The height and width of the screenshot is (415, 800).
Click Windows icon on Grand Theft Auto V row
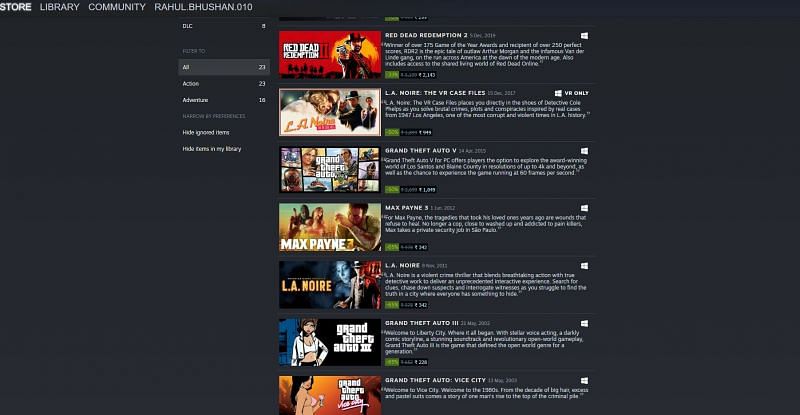click(584, 151)
